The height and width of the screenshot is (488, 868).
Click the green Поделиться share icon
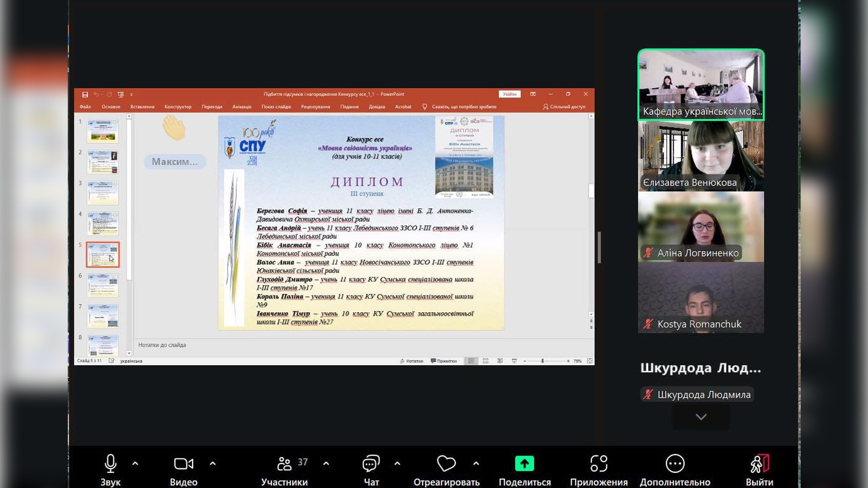tap(524, 464)
